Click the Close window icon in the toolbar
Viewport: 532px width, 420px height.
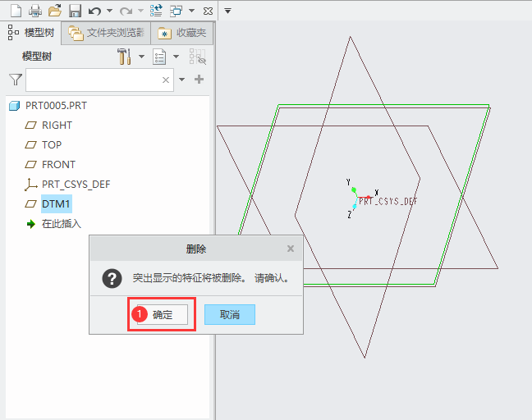[208, 11]
